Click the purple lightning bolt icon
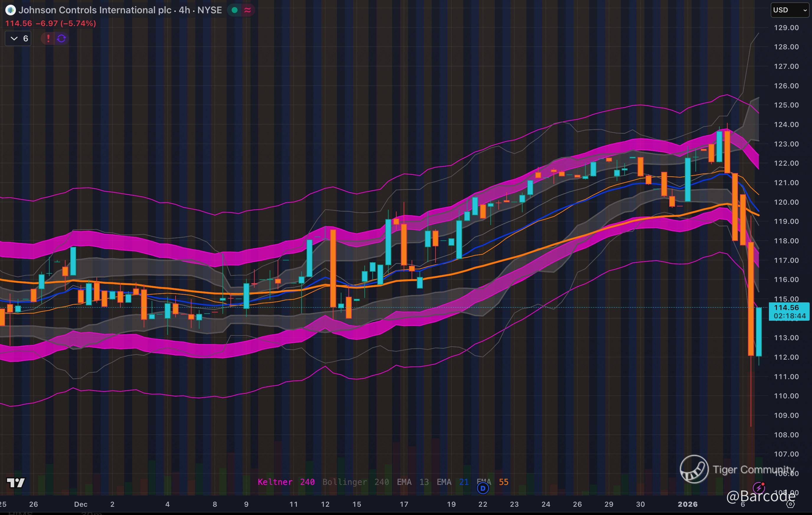The image size is (812, 515). (759, 488)
